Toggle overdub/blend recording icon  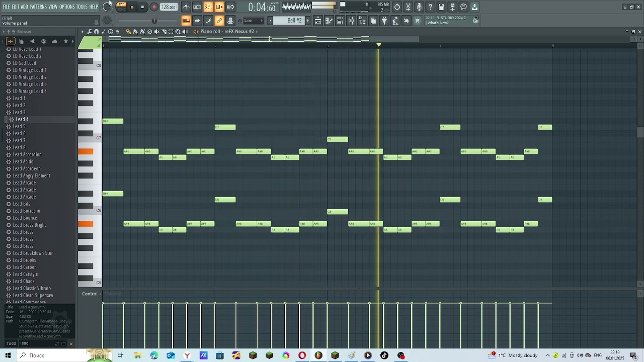219,7
